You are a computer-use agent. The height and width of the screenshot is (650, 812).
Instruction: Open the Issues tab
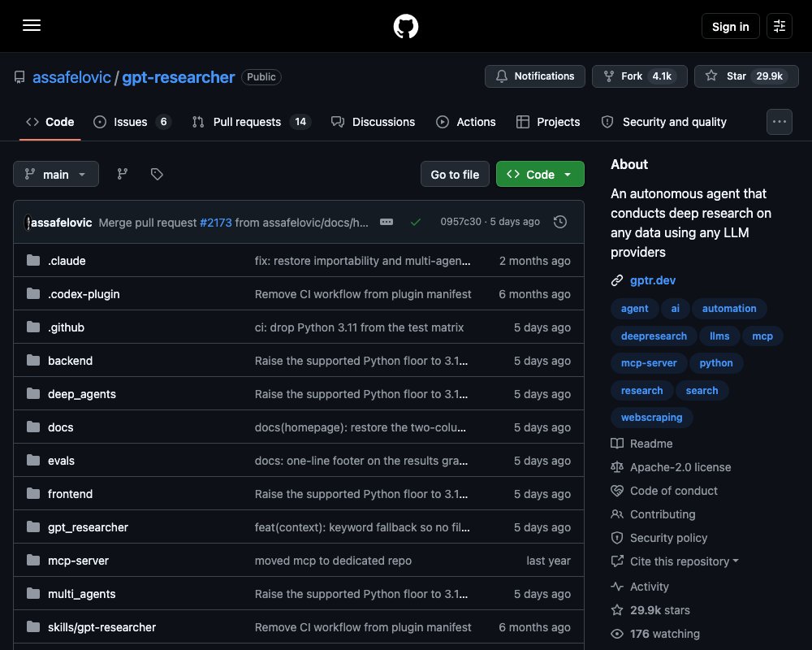coord(132,122)
